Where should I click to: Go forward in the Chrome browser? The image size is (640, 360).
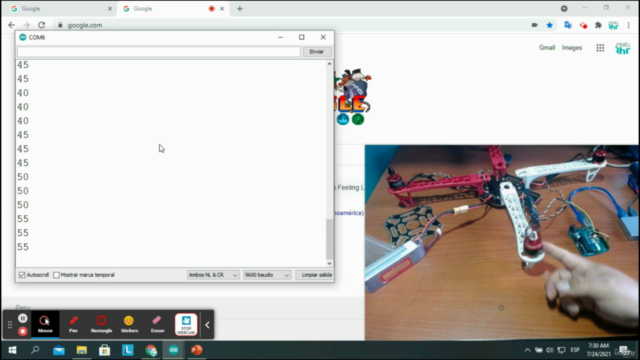click(27, 25)
